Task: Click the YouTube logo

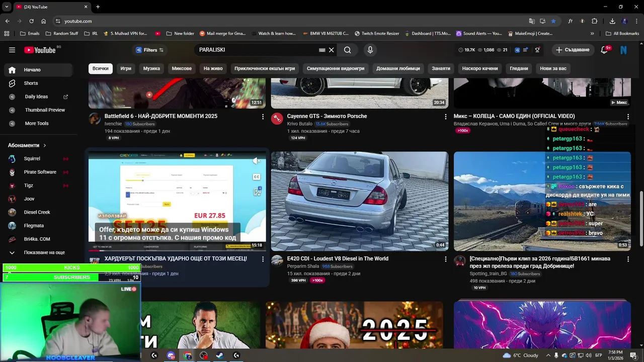Action: click(40, 50)
